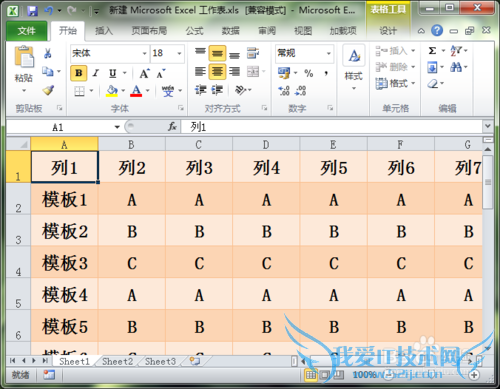This screenshot has height=389, width=500.
Task: Select the Format Painter brush
Action: (48, 90)
